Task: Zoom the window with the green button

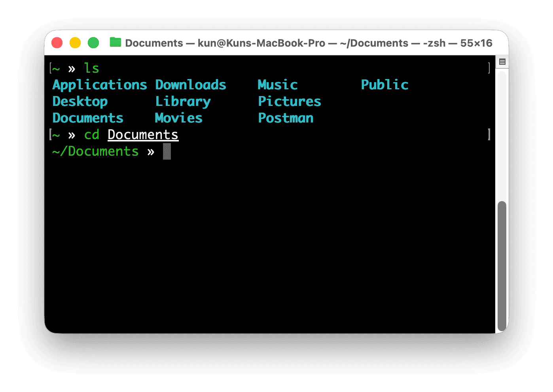Action: [x=93, y=43]
